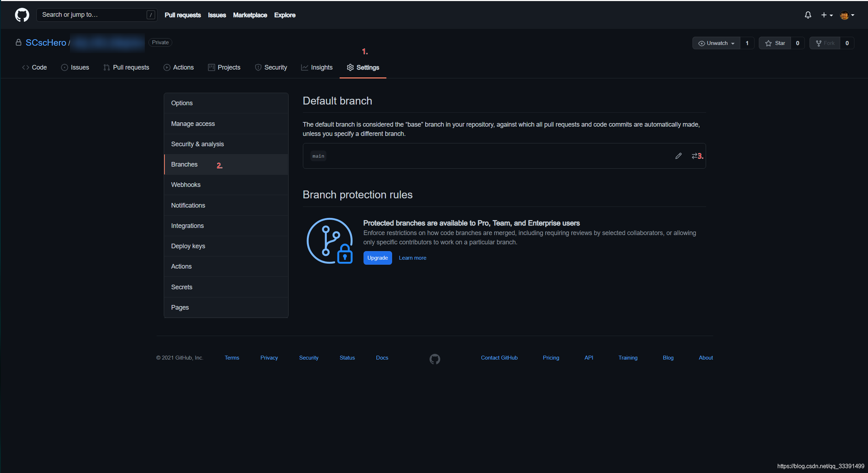Select Security & analysis in sidebar

[x=226, y=144]
